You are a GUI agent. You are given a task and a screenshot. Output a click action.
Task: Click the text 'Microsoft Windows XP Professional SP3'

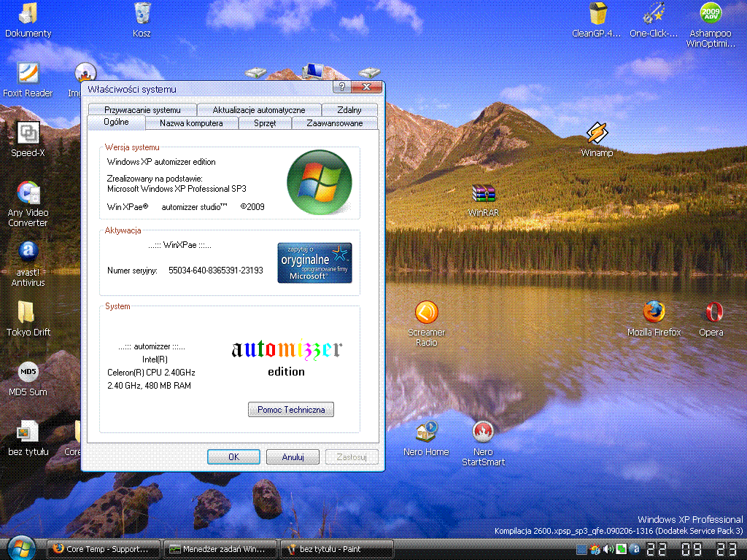coord(177,189)
